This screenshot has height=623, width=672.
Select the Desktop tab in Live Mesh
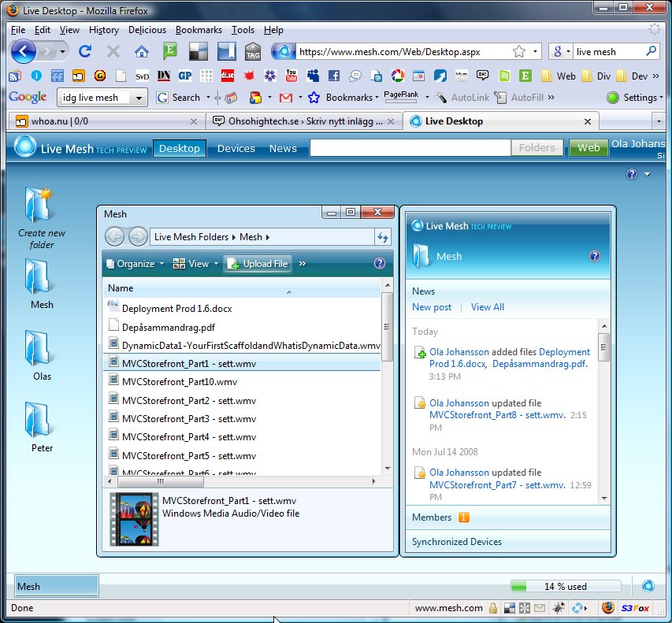click(180, 148)
